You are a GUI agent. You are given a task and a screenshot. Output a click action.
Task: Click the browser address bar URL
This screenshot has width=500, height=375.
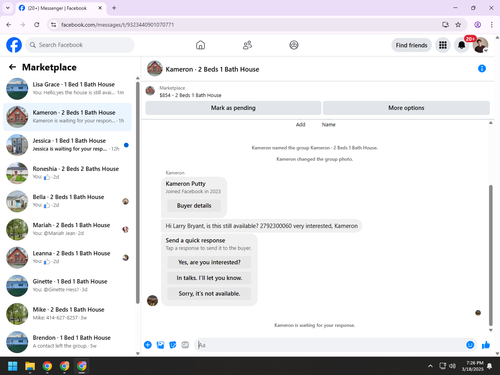pyautogui.click(x=117, y=25)
